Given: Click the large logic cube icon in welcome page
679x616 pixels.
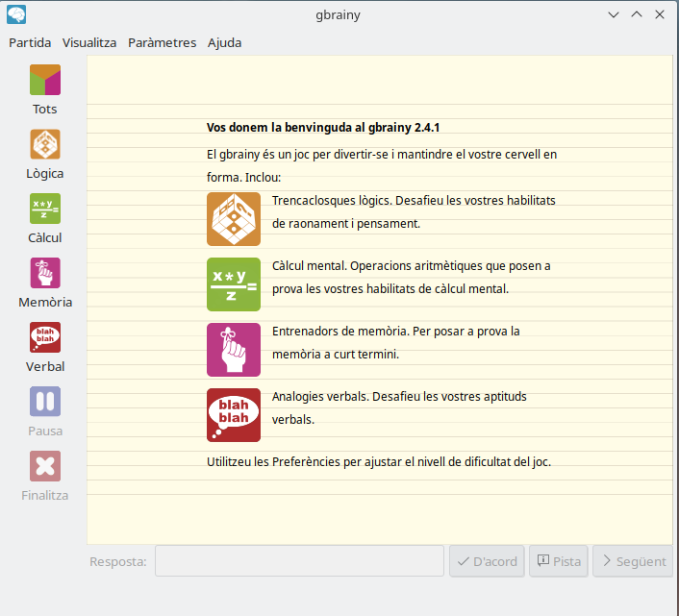Looking at the screenshot, I should tap(234, 219).
